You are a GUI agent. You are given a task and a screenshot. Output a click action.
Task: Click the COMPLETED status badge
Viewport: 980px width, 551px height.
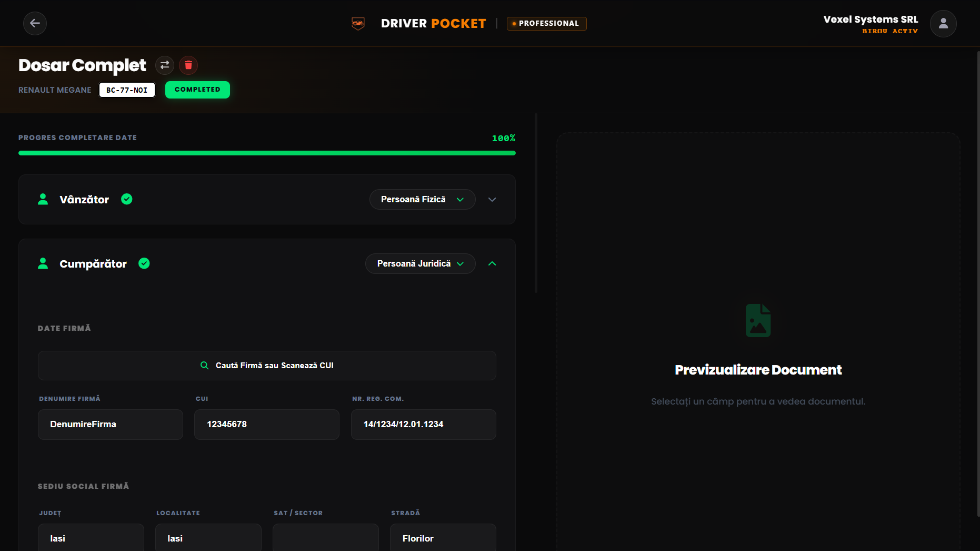[197, 90]
